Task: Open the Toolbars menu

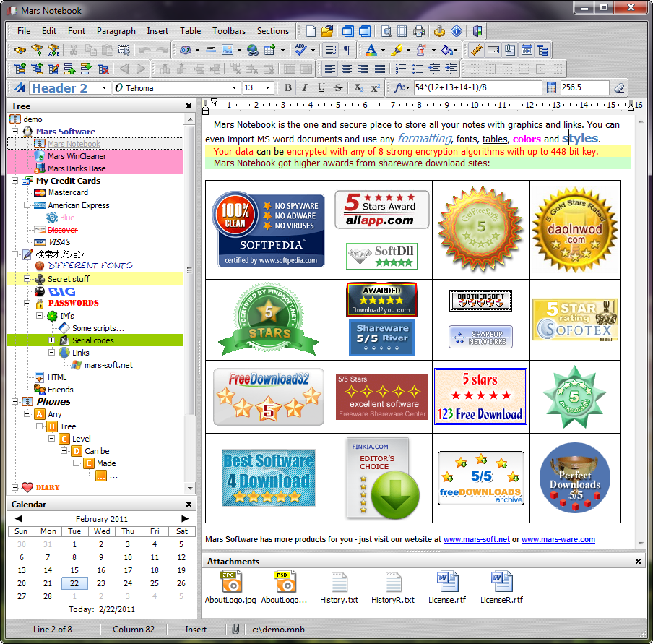Action: click(229, 31)
